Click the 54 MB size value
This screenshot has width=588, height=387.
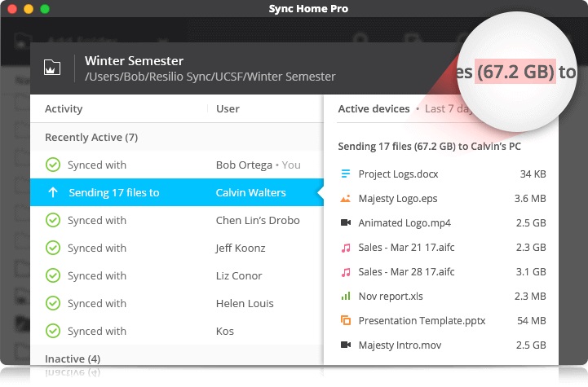pyautogui.click(x=532, y=321)
